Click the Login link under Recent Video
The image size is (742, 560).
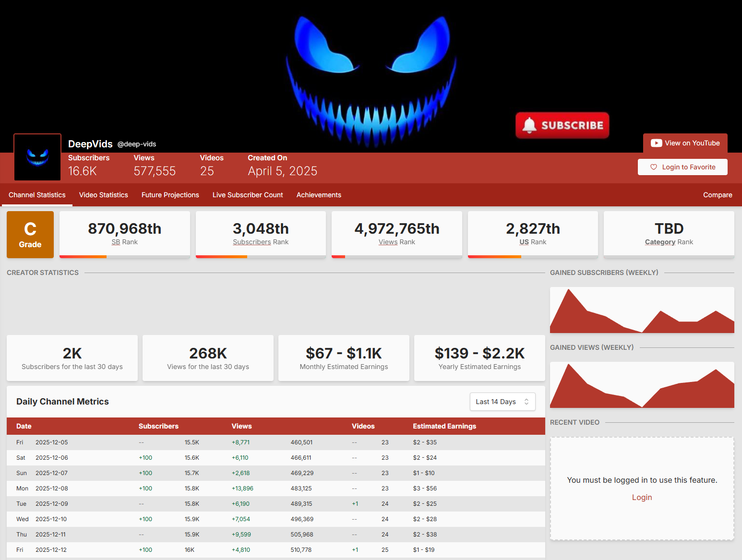[642, 497]
